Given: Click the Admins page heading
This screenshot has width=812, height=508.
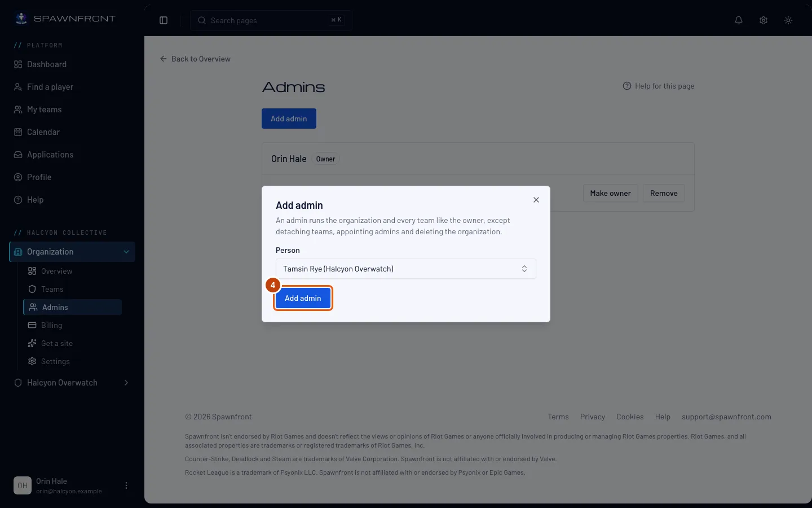Looking at the screenshot, I should (x=294, y=87).
